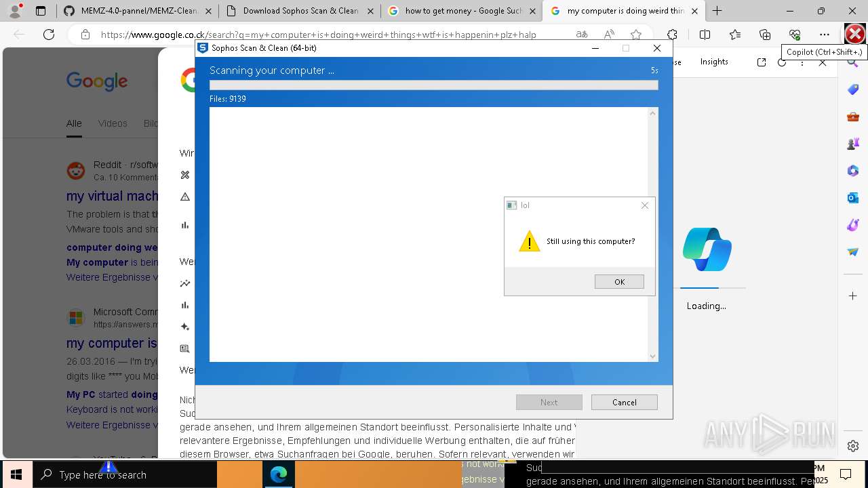Click the disabled Next button in Sophos

click(x=549, y=402)
